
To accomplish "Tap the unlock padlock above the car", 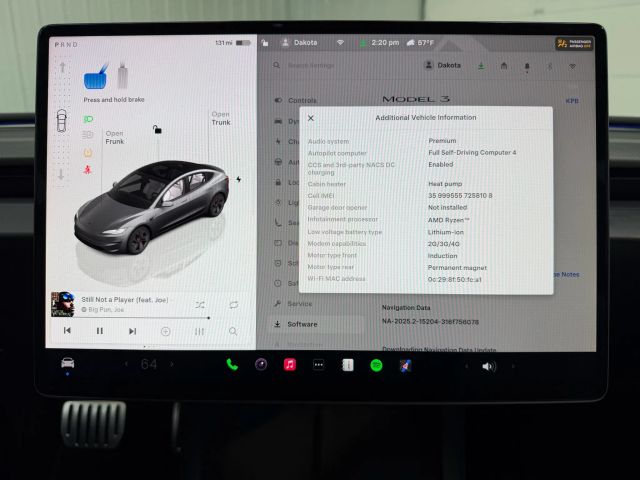I will (157, 129).
